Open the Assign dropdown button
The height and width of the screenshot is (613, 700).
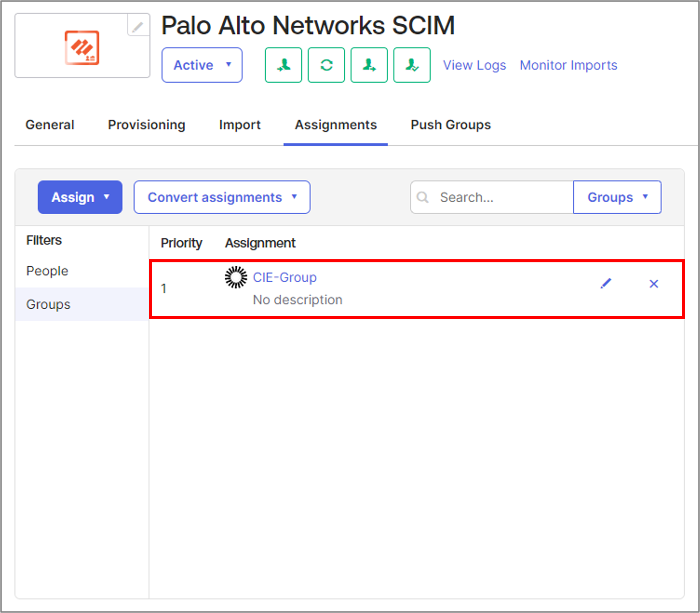pos(80,197)
